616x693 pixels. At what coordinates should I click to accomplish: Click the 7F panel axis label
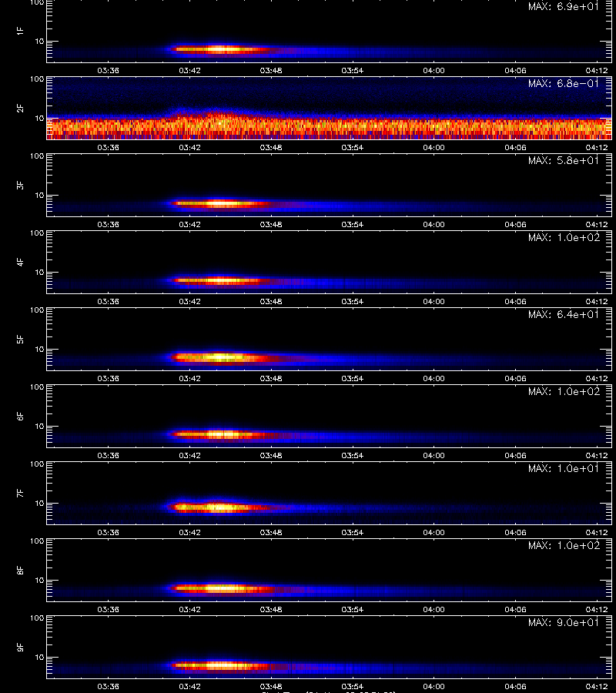[20, 494]
